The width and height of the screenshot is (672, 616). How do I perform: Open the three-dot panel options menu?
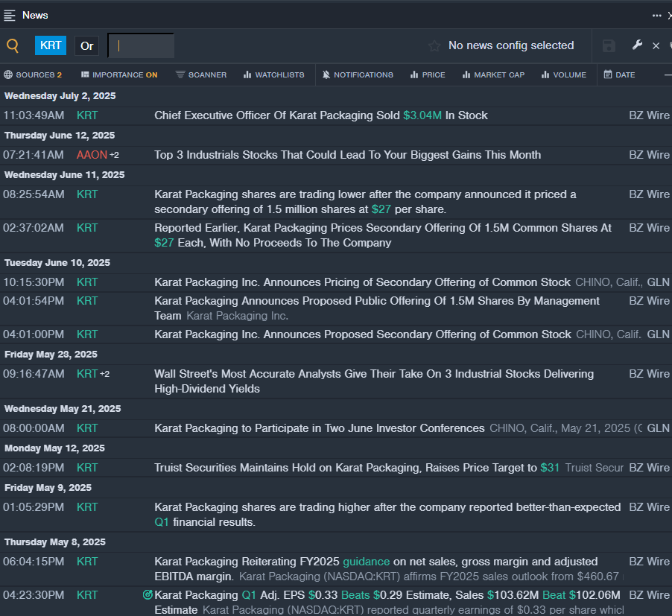tap(656, 16)
